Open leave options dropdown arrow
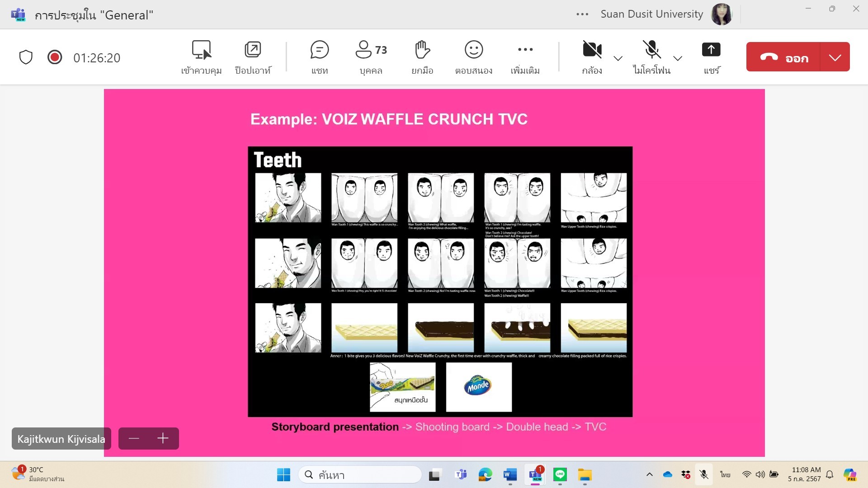Screen dimensions: 868x488 coord(835,57)
